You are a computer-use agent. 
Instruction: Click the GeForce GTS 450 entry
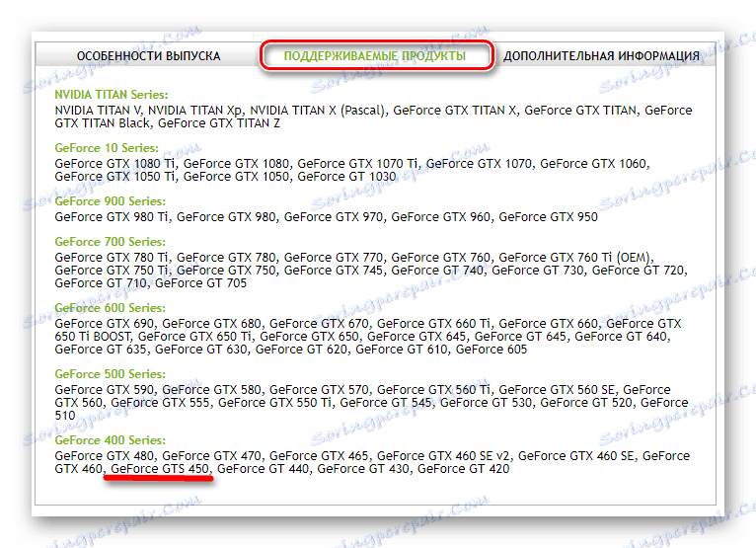click(160, 469)
